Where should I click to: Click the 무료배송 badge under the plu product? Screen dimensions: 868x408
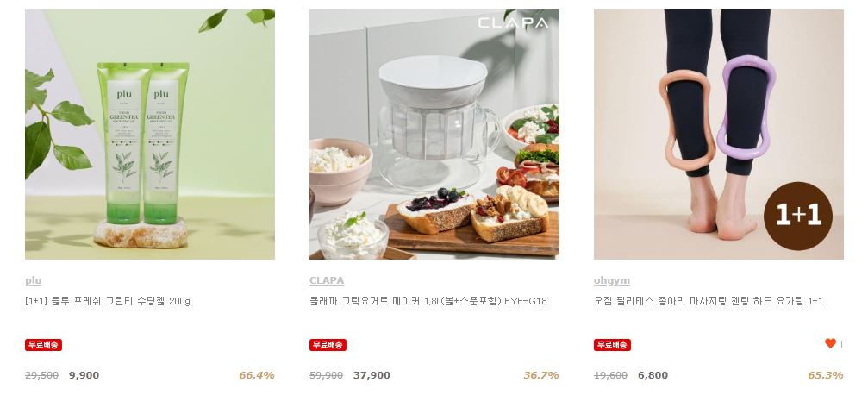tap(43, 345)
